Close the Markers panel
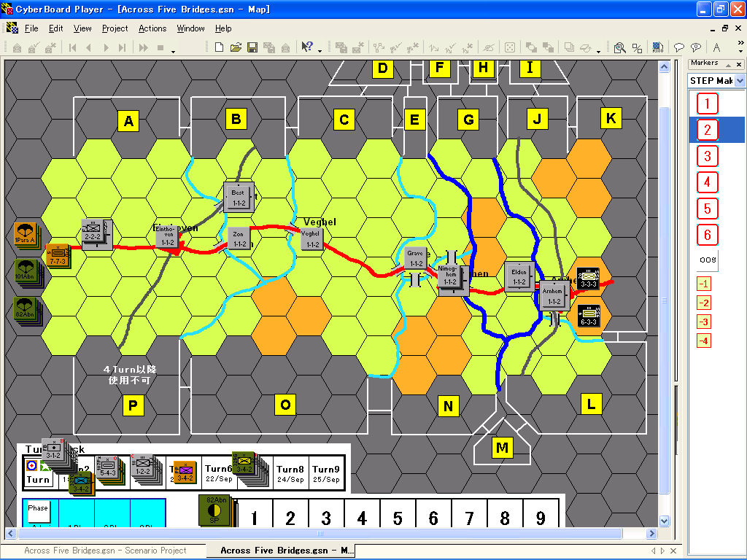Viewport: 747px width, 560px height. click(x=739, y=64)
